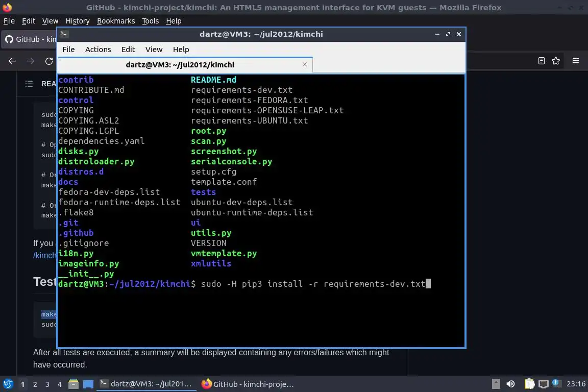Click ubuntu-dev-deps.list in the terminal
Viewport: 588px width, 392px height.
(x=241, y=202)
